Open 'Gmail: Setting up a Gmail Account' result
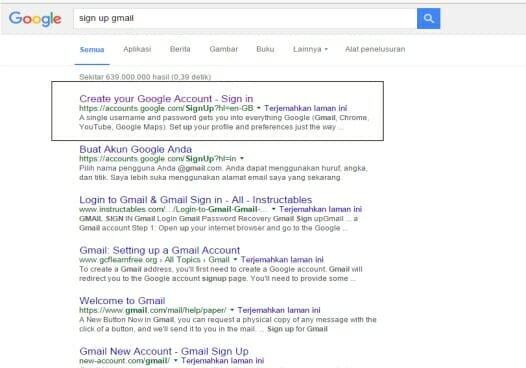526x368 pixels. (x=159, y=250)
